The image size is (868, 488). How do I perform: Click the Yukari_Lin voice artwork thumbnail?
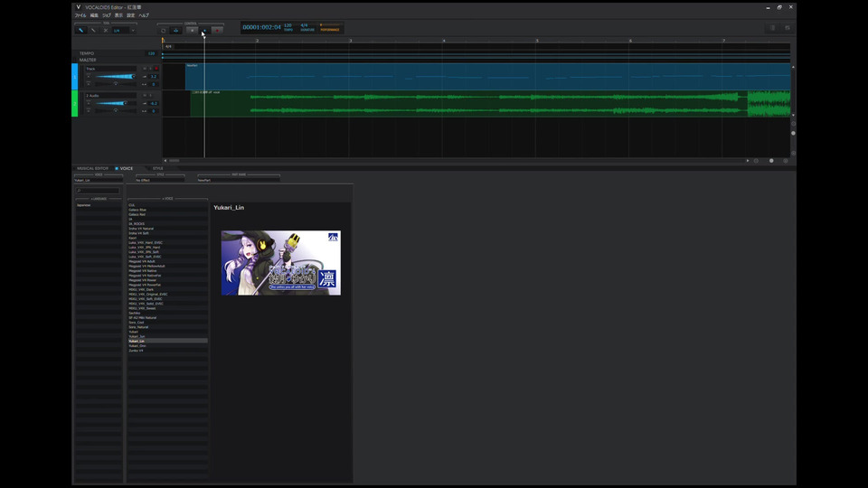(x=280, y=262)
